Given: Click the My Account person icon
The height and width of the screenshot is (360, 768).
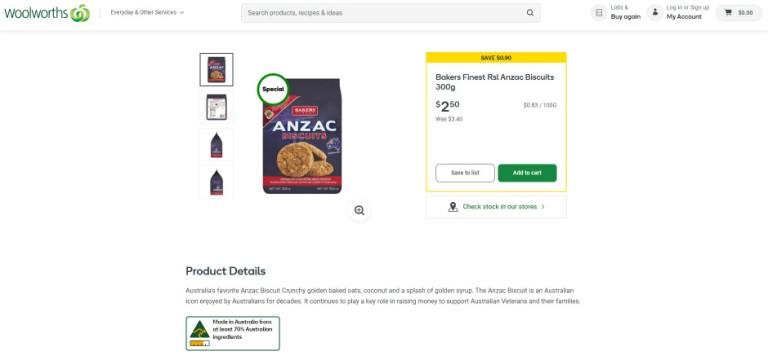Looking at the screenshot, I should click(x=655, y=13).
